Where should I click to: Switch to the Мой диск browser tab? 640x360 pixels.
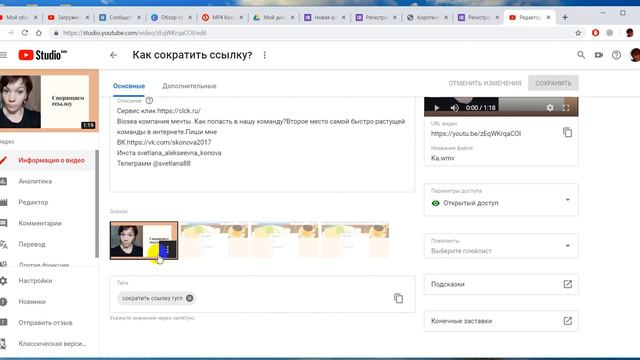pos(273,18)
